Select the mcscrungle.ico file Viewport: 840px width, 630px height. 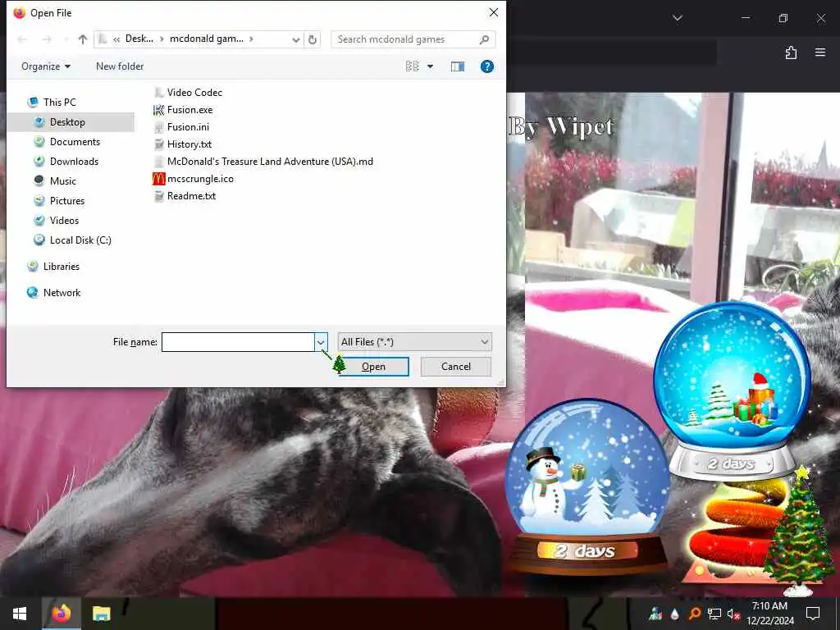[x=200, y=179]
